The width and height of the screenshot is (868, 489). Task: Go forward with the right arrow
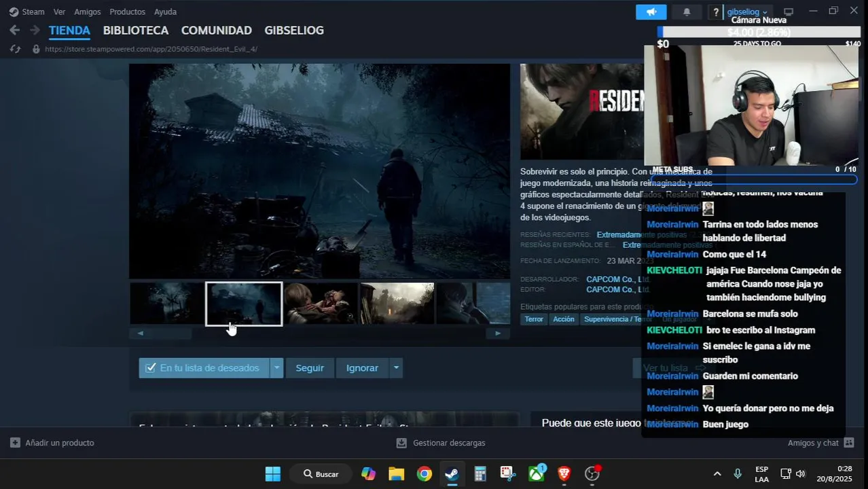tap(34, 30)
